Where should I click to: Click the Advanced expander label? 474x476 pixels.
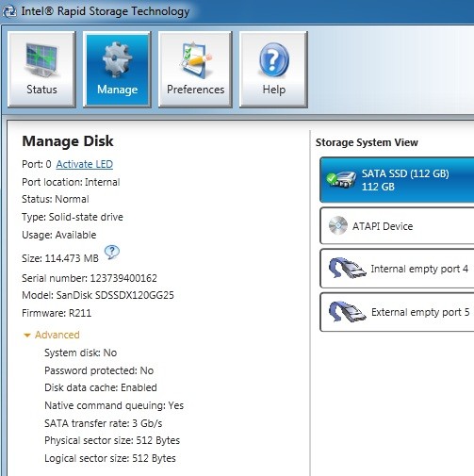click(x=57, y=335)
